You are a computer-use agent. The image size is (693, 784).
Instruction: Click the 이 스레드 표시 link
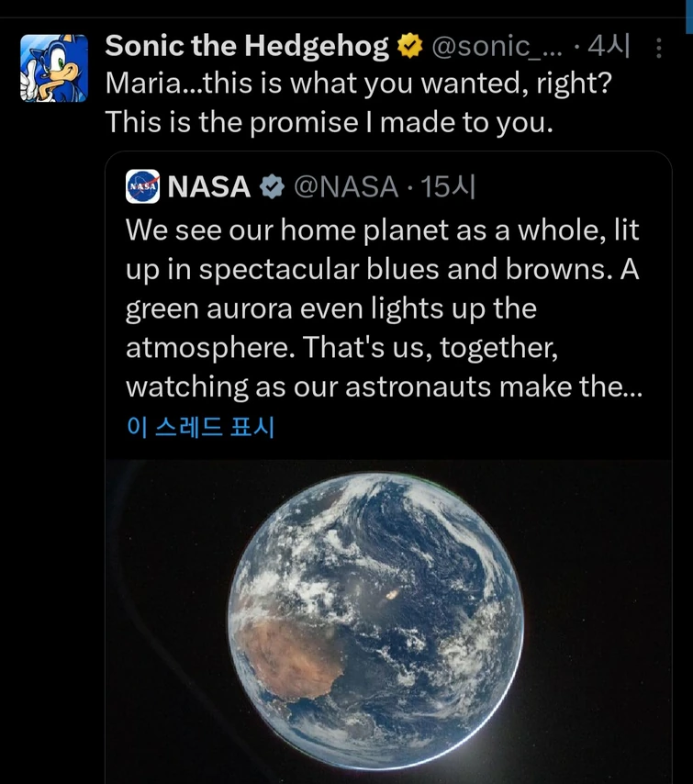pos(200,427)
